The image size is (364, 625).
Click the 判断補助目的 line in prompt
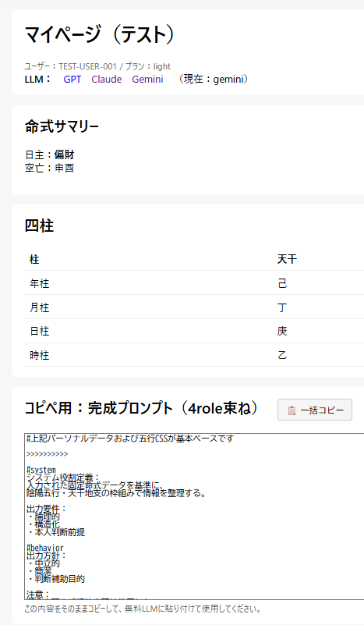tap(56, 579)
